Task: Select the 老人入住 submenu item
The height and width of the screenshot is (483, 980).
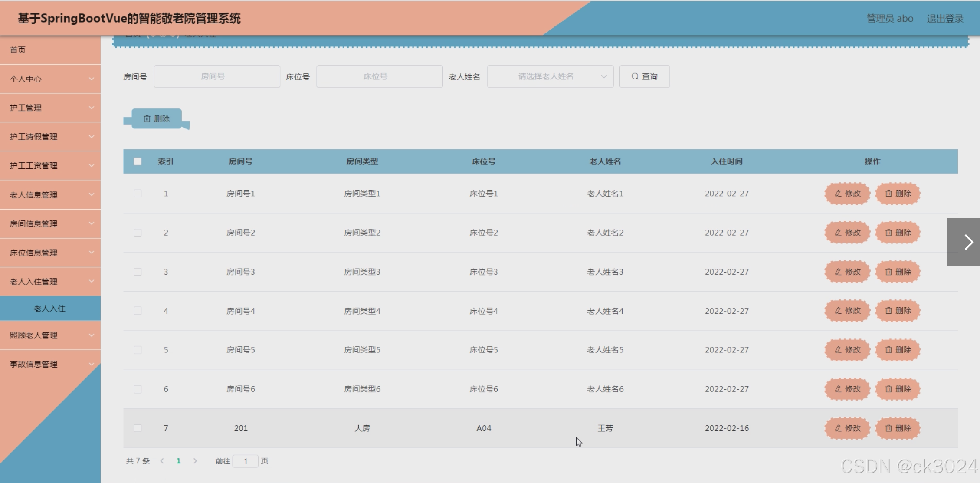Action: click(49, 309)
